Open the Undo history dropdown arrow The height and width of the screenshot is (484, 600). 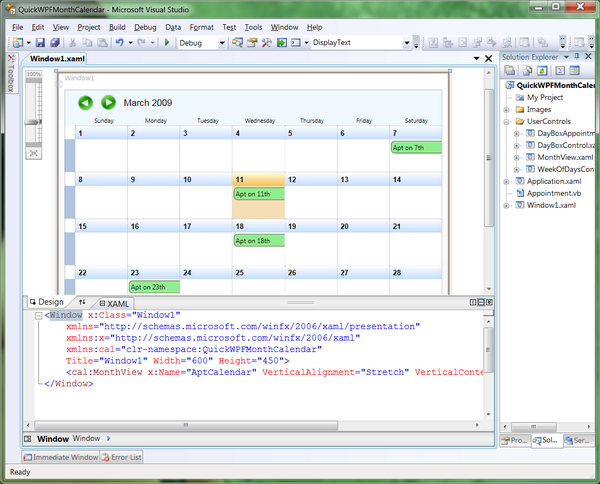130,42
